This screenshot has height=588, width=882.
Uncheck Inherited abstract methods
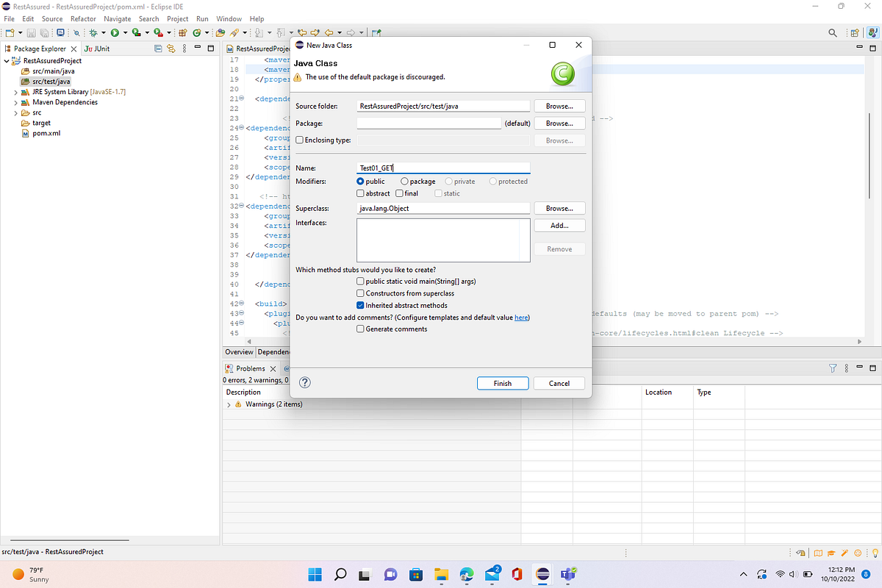[x=360, y=305]
